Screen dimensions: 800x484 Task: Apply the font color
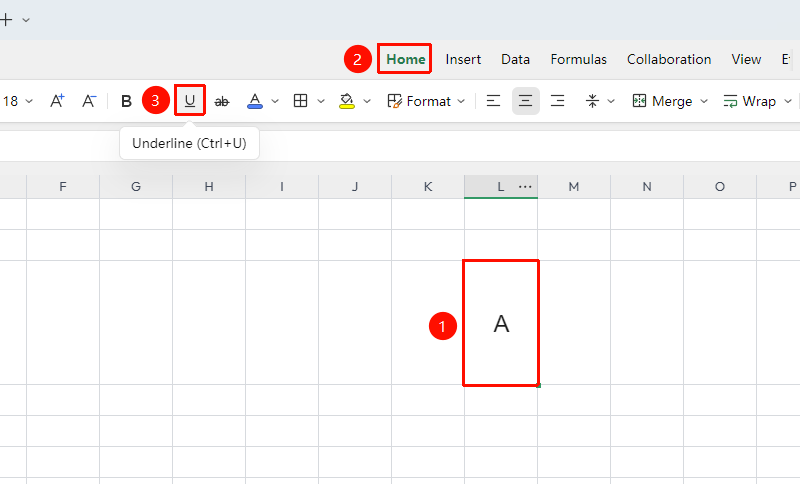[255, 101]
